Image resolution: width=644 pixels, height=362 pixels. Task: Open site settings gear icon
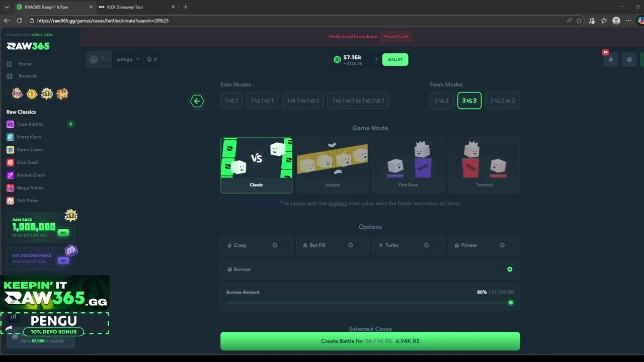point(629,59)
